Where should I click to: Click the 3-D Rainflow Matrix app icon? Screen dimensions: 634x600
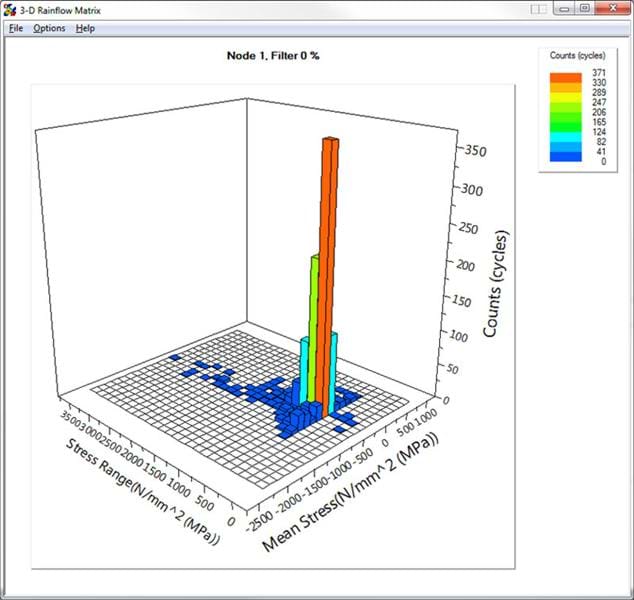tap(10, 9)
